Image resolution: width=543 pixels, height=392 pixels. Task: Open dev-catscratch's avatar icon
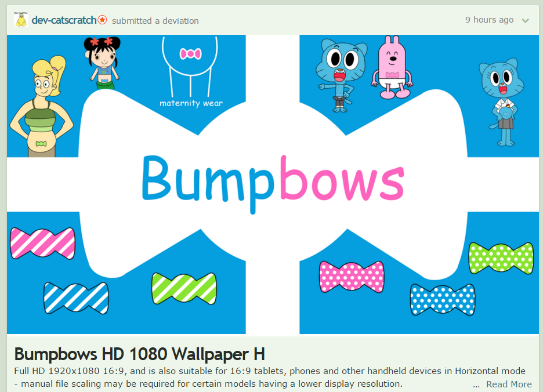pos(21,19)
